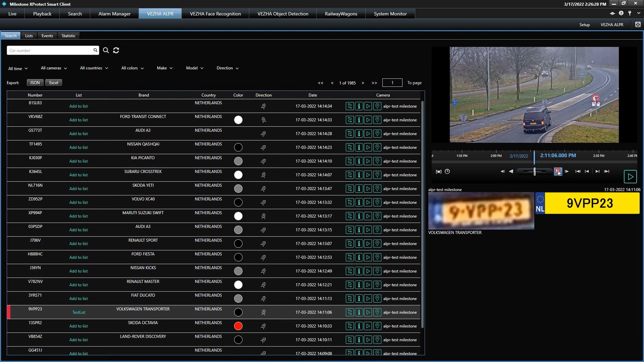Click the To page number field
This screenshot has width=644, height=362.
click(392, 83)
